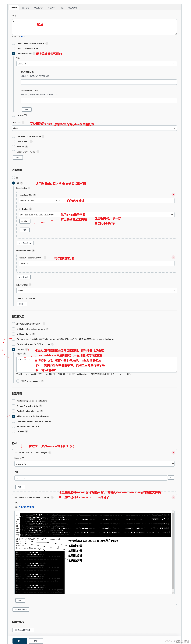Click 添加 credentials button
This screenshot has height=644, width=191.
pyautogui.click(x=25, y=221)
